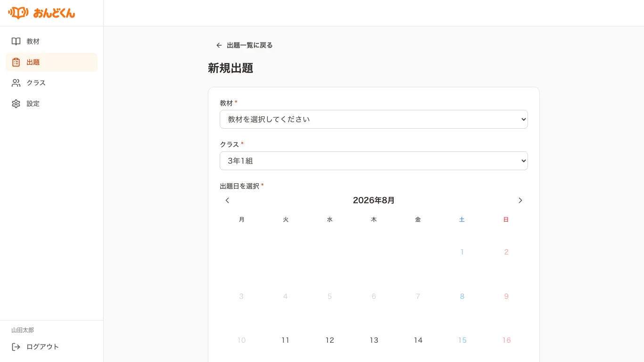
Task: Click the book icon beside 教材
Action: (16, 41)
